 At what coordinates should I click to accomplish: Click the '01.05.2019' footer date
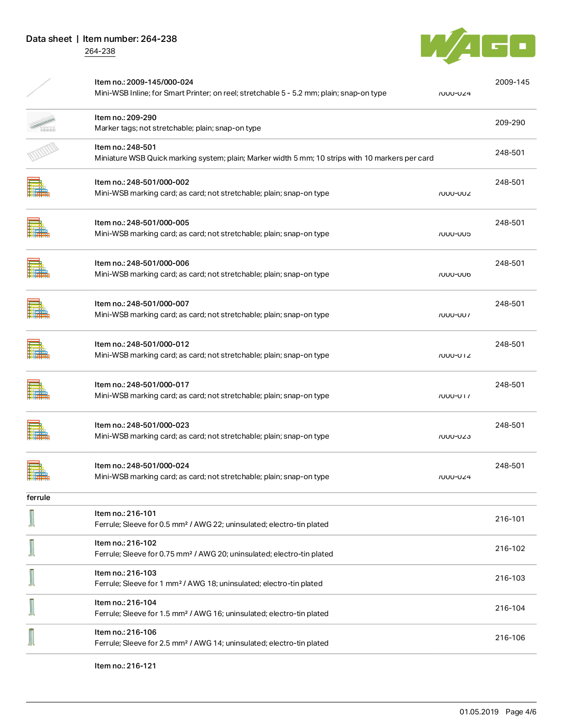(479, 712)
